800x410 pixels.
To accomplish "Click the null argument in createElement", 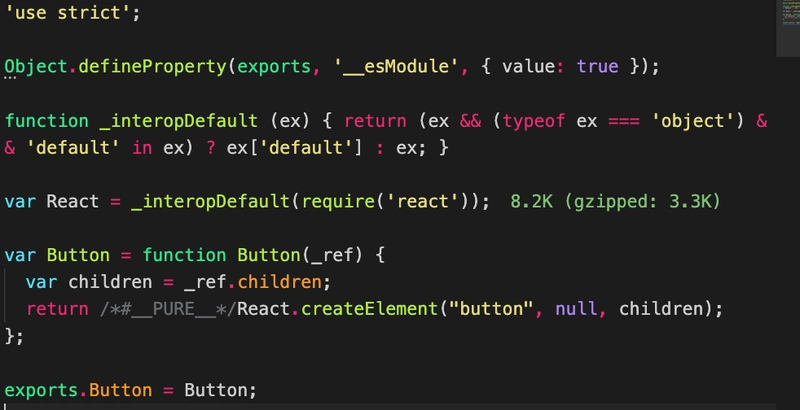I will point(577,308).
